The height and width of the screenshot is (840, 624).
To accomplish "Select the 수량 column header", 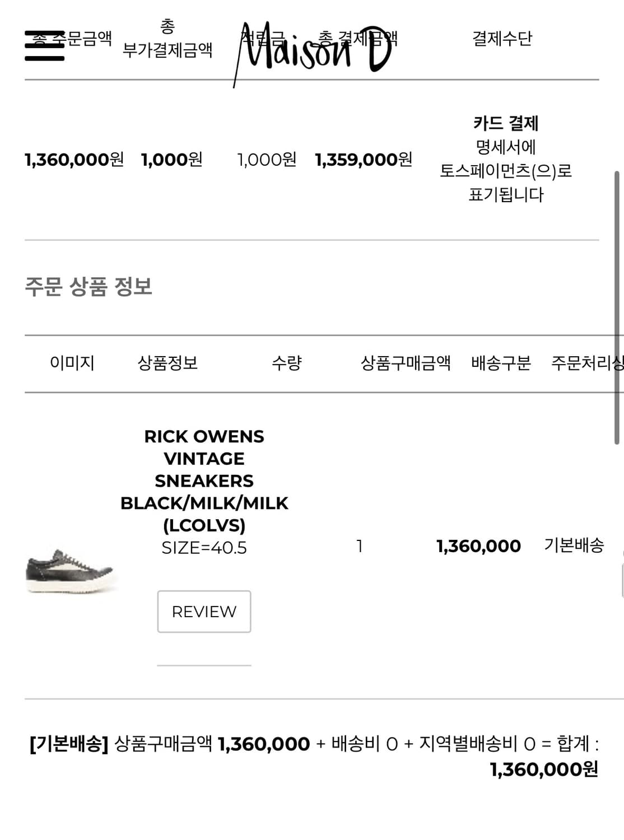I will pyautogui.click(x=287, y=363).
